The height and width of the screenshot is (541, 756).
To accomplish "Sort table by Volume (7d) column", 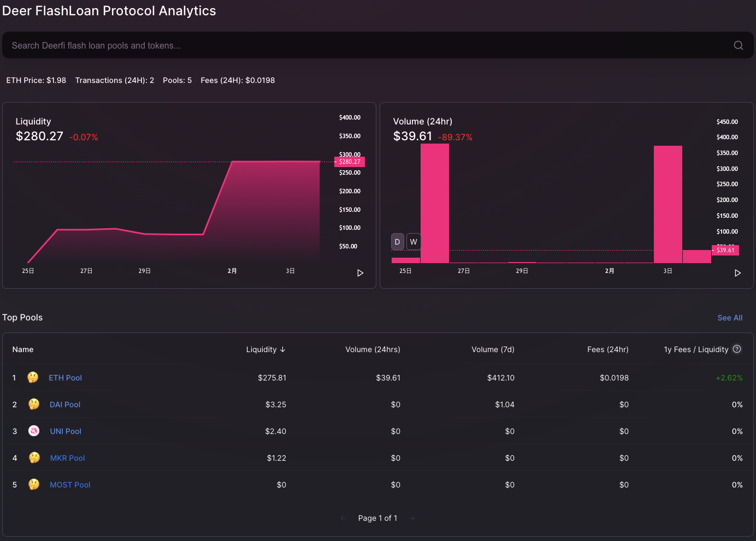I will pyautogui.click(x=493, y=349).
